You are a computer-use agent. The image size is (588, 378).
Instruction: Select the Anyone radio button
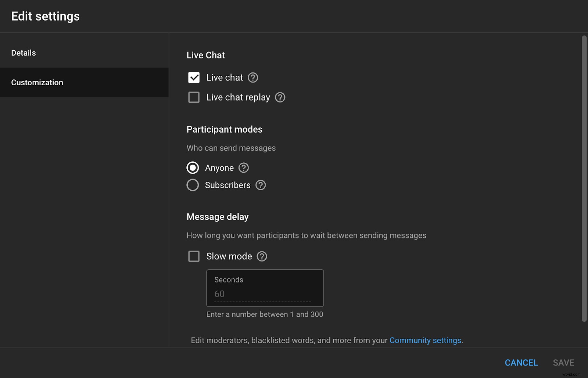[193, 168]
